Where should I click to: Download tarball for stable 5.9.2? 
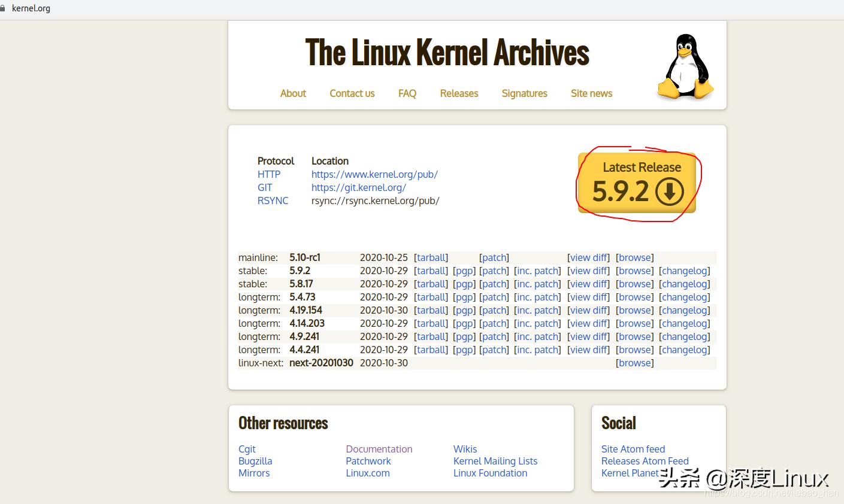point(431,271)
